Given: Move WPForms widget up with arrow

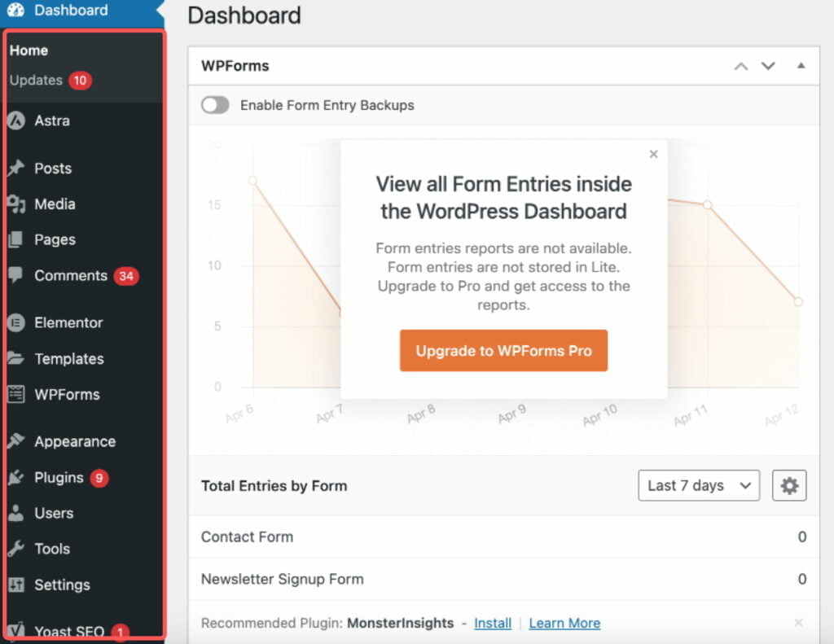Looking at the screenshot, I should click(741, 66).
